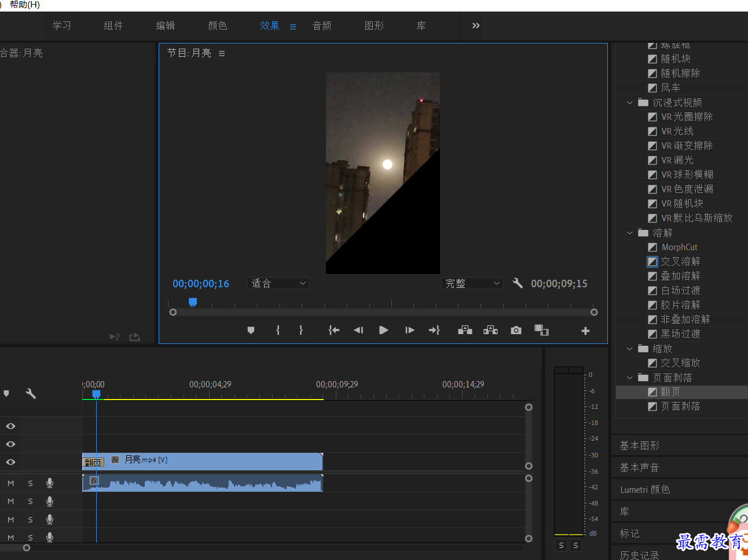Click the timeline marker icon beside the wrench
This screenshot has height=560, width=748.
(6, 394)
